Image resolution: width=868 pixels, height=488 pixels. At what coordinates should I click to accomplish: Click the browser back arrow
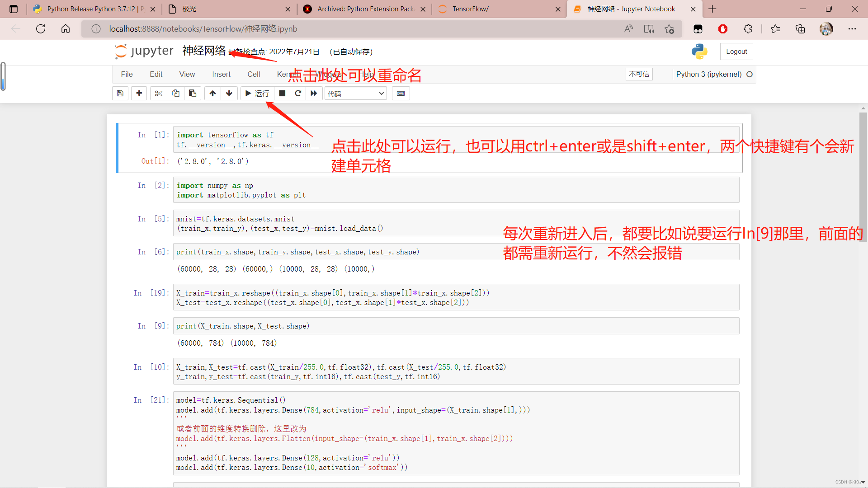[16, 29]
